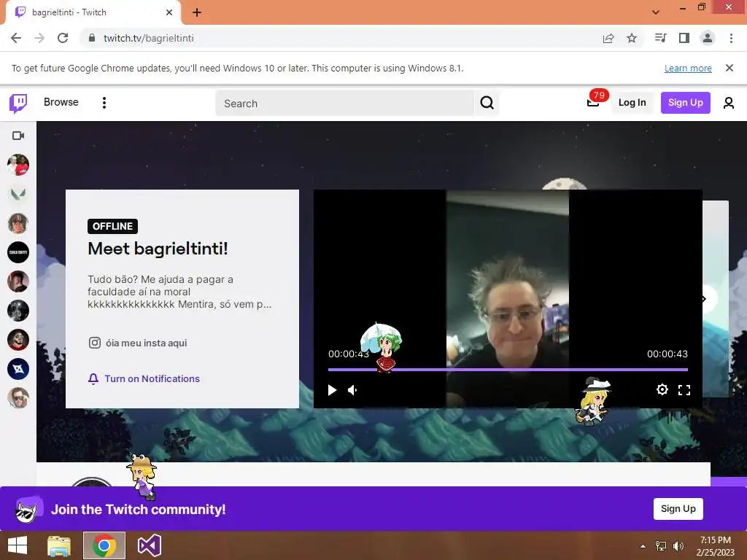Select the bagrieltinti - Twitch tab
747x560 pixels.
pyautogui.click(x=93, y=12)
